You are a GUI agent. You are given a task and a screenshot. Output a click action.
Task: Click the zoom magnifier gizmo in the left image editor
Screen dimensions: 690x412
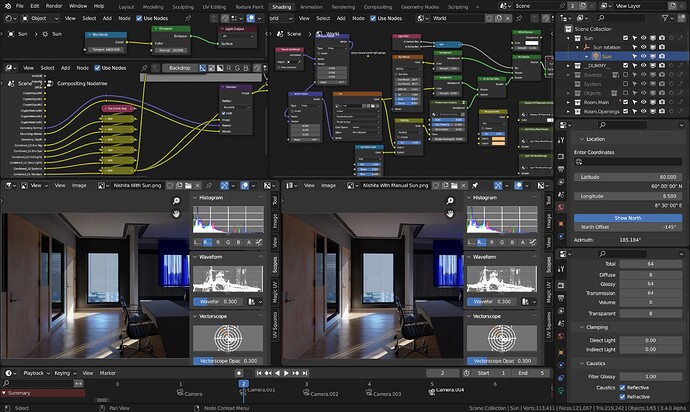click(176, 201)
